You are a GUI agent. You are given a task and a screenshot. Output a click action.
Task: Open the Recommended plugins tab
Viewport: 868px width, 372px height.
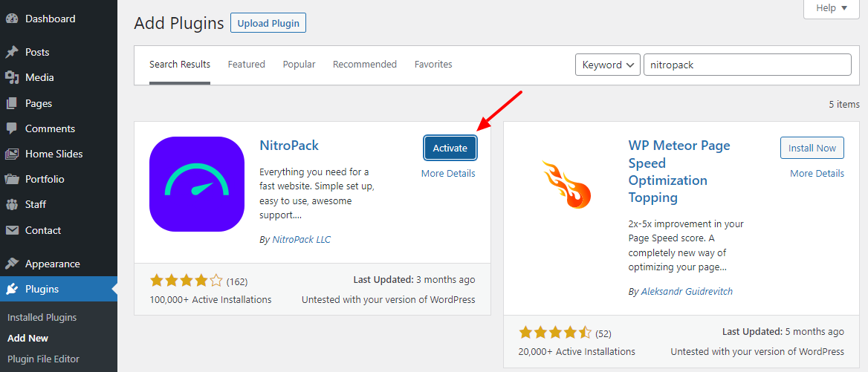tap(364, 65)
